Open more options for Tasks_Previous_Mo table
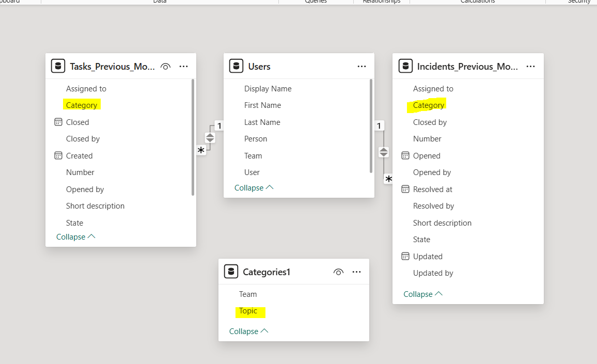The height and width of the screenshot is (364, 597). coord(183,66)
